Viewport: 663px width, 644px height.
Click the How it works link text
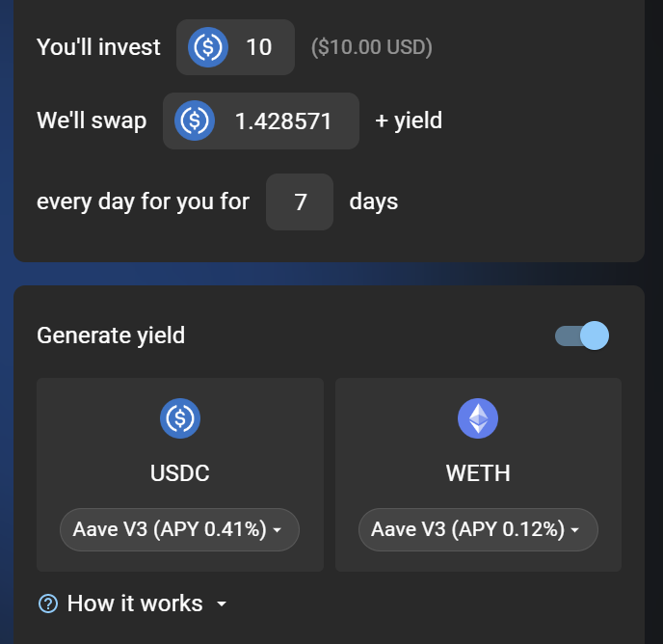[135, 604]
